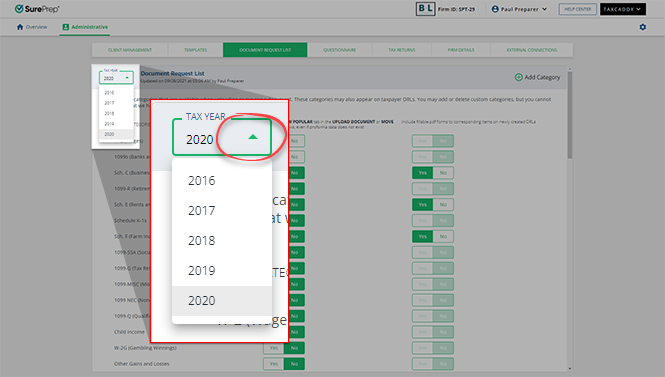Click Yes in the W-2G middle column toggle

pyautogui.click(x=274, y=348)
